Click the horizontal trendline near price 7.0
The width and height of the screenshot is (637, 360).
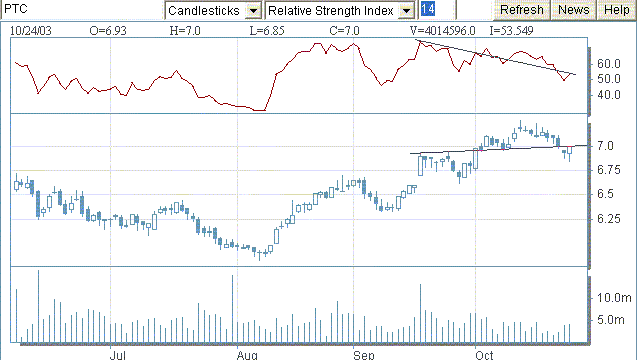coord(499,149)
